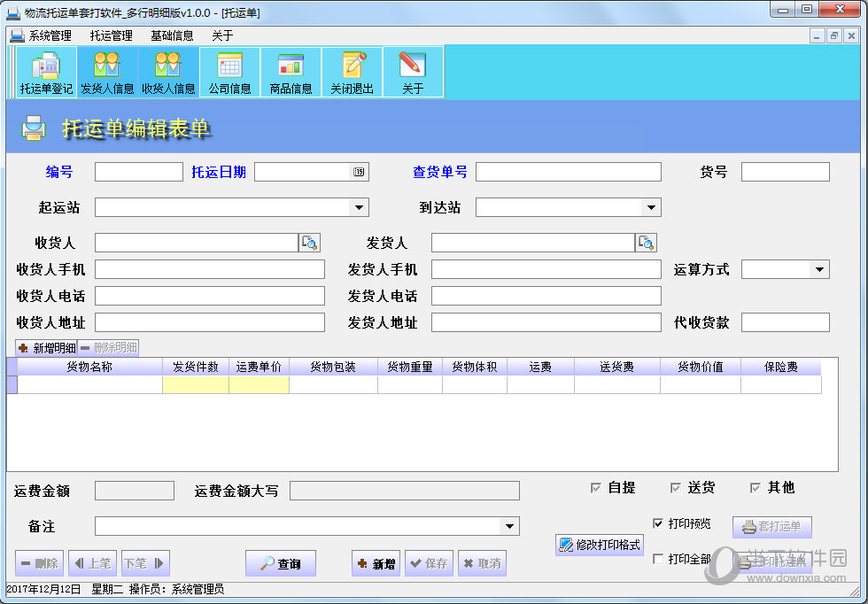
Task: Expand the 起运站 dropdown
Action: pyautogui.click(x=359, y=207)
